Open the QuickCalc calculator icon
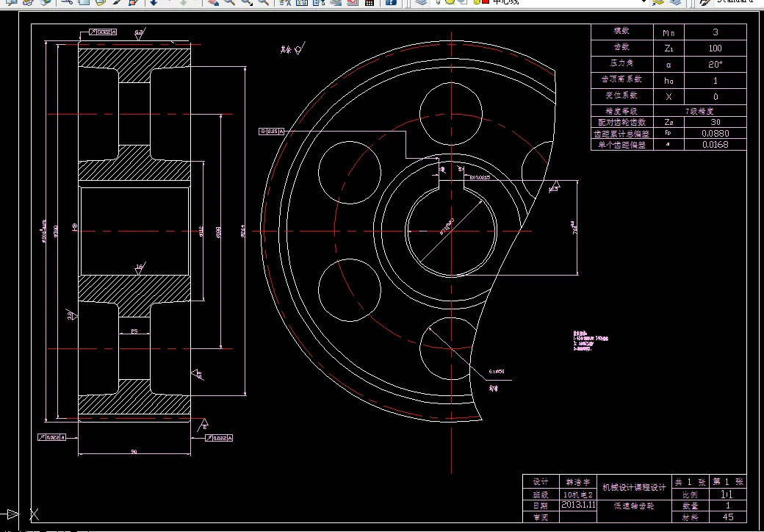Screen dimensions: 764x532 [370, 2]
